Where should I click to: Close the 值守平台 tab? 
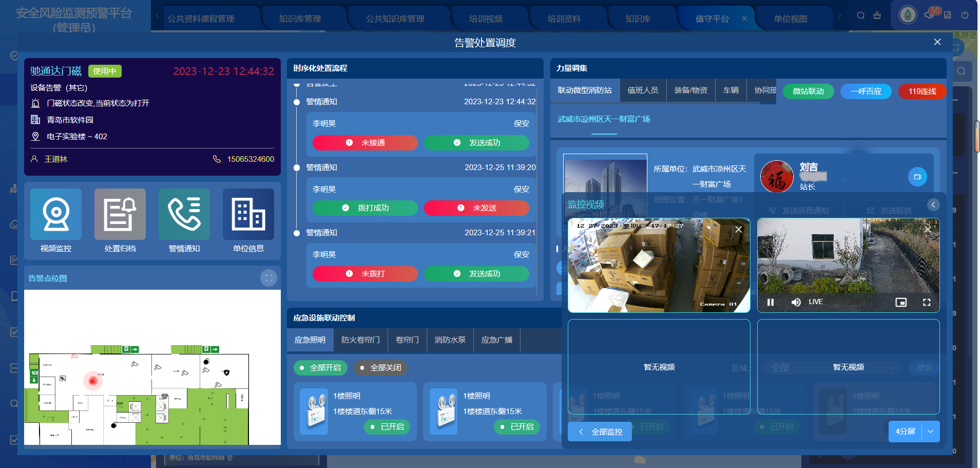[x=744, y=18]
